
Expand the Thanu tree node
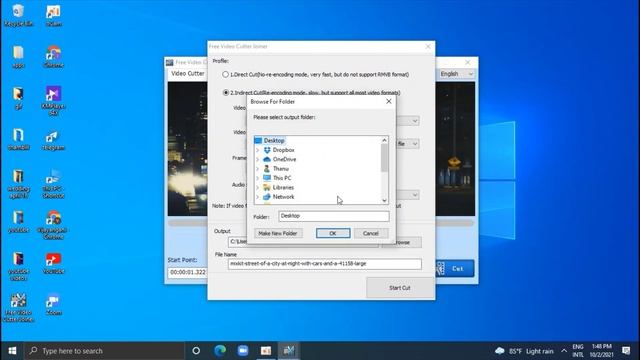(x=258, y=169)
